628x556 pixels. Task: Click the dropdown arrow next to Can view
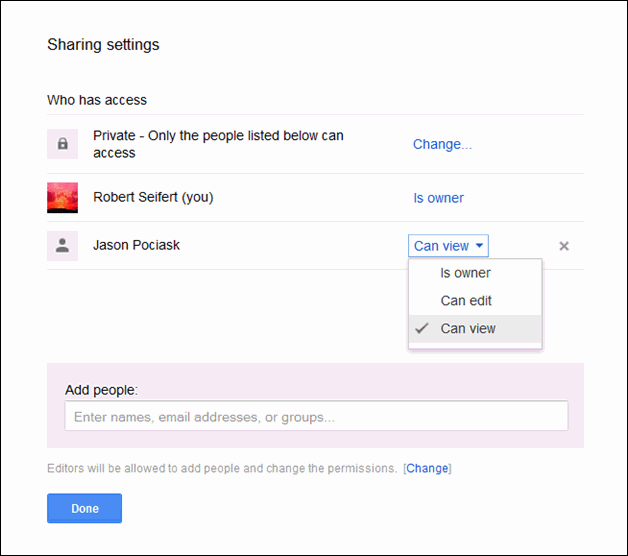click(481, 246)
